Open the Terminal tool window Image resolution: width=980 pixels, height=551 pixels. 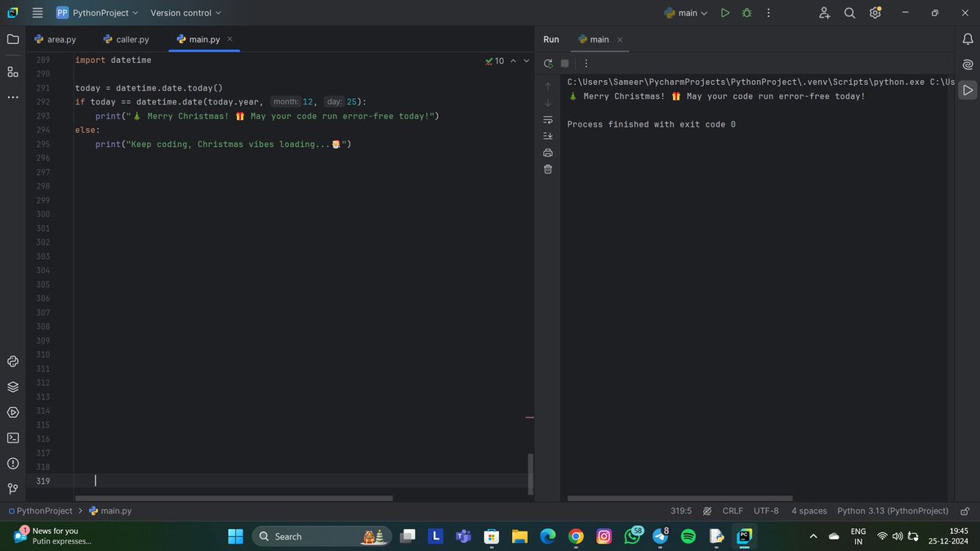coord(12,438)
